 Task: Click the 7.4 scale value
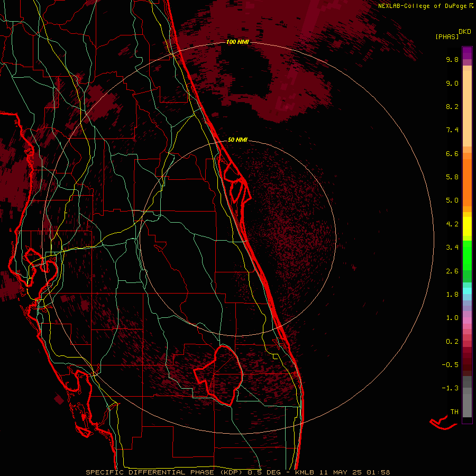(452, 130)
